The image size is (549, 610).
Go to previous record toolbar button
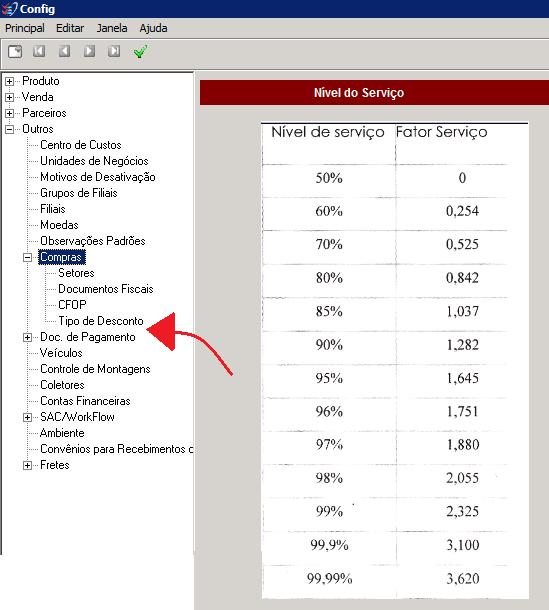pyautogui.click(x=64, y=51)
